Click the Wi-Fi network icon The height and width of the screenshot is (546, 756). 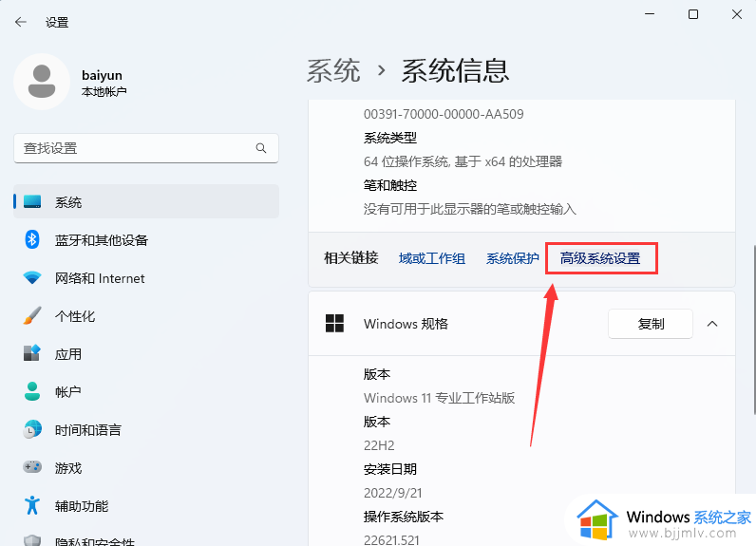tap(32, 277)
